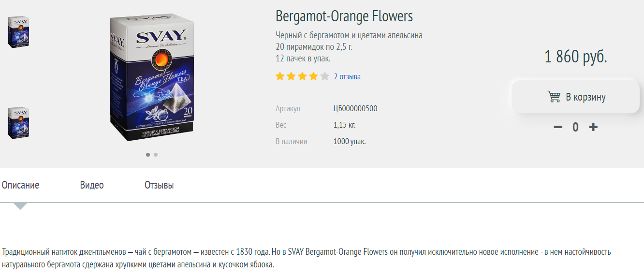Select the second carousel dot indicator
Image resolution: width=644 pixels, height=278 pixels.
pos(156,155)
